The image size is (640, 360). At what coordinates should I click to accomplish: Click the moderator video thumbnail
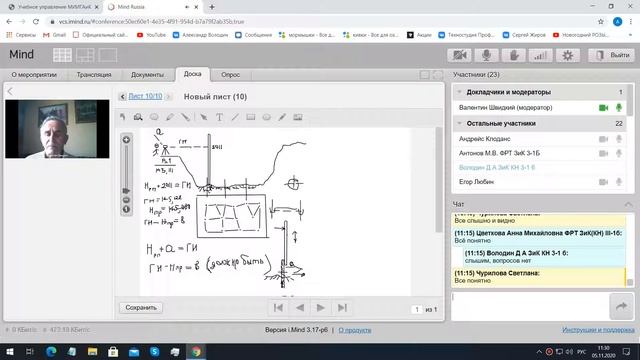coord(57,129)
